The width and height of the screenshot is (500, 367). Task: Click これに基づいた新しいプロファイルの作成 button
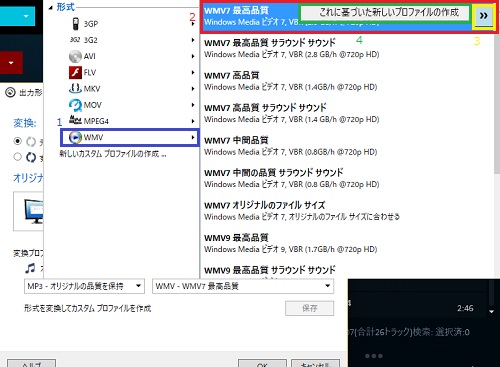(x=386, y=13)
